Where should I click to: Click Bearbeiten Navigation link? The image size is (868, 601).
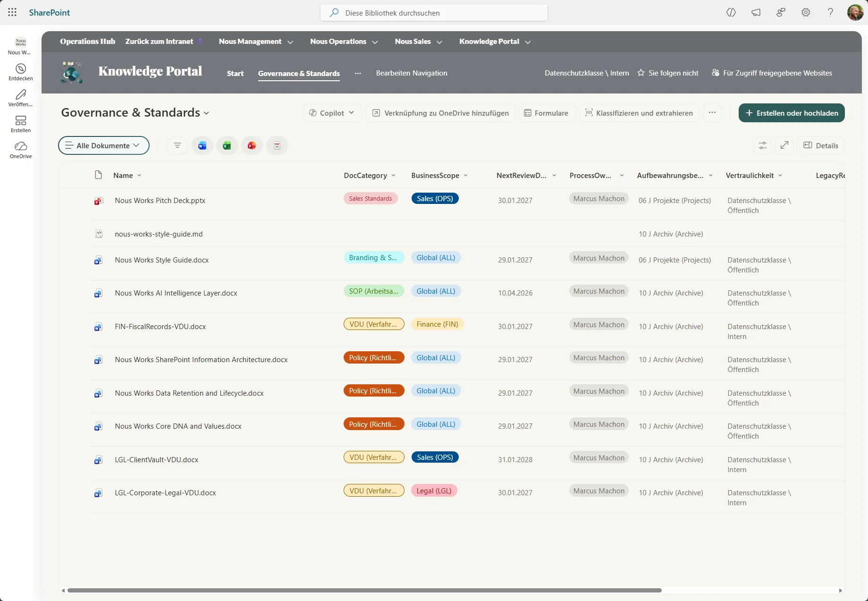point(412,73)
